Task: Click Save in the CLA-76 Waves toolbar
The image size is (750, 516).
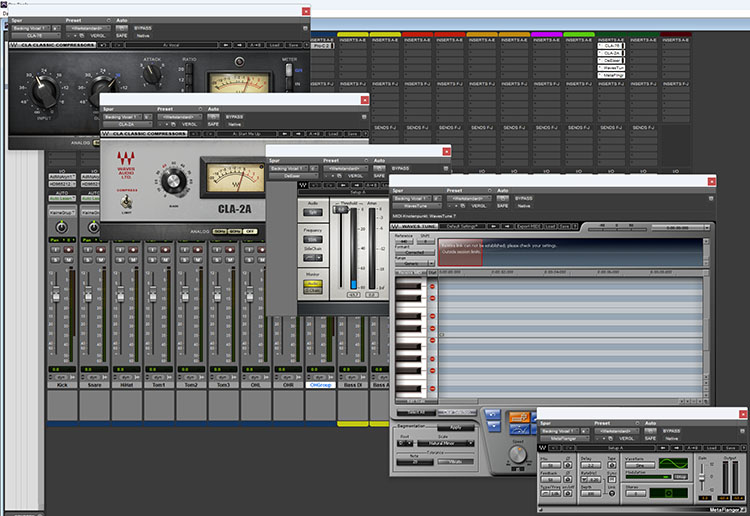Action: pyautogui.click(x=293, y=45)
